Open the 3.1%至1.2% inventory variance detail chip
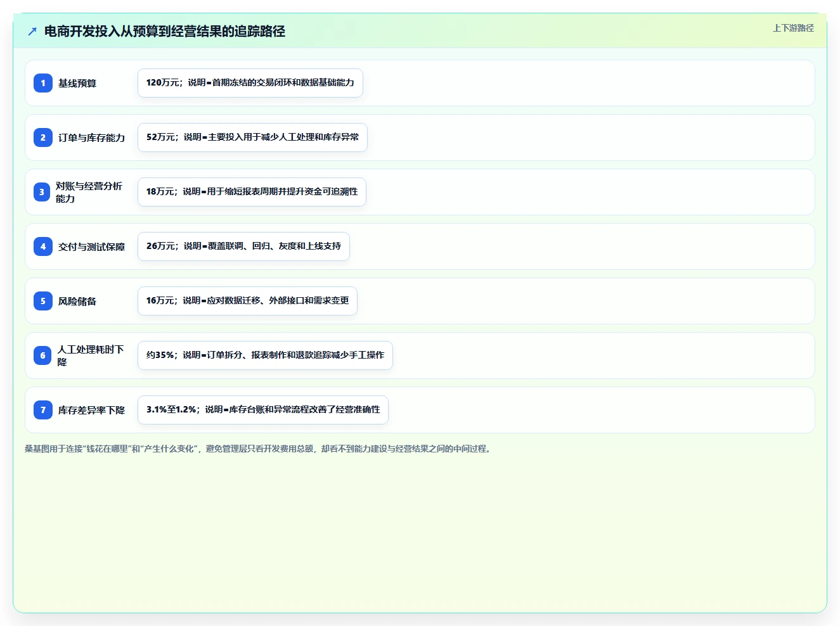 tap(263, 410)
